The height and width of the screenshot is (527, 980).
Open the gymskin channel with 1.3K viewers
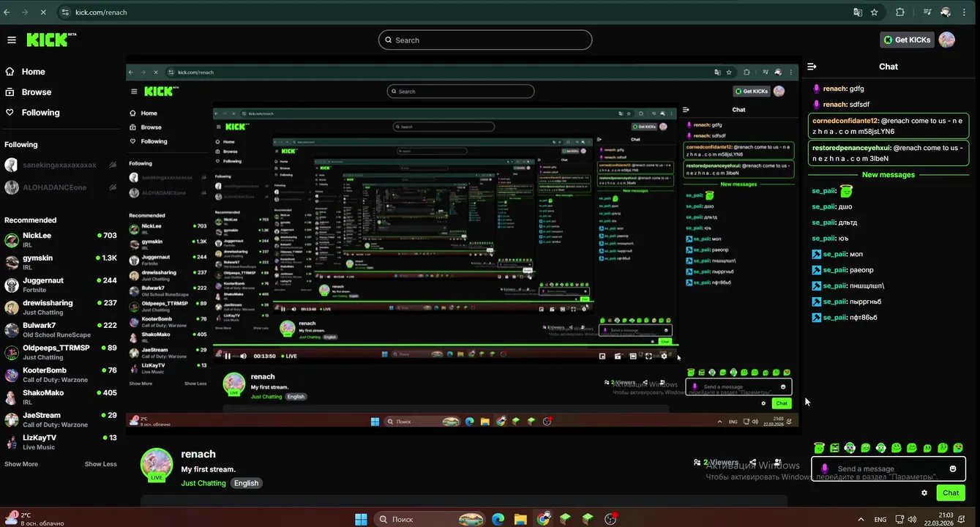61,263
